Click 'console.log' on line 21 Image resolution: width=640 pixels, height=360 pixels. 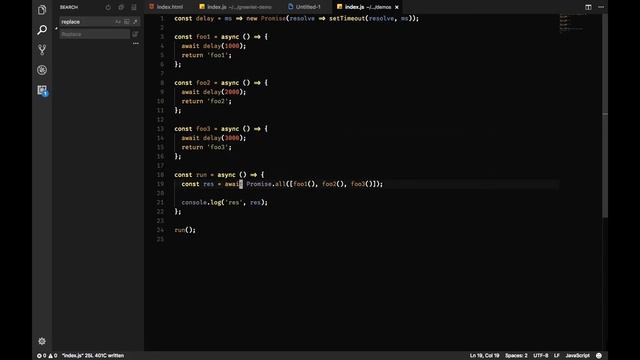200,202
